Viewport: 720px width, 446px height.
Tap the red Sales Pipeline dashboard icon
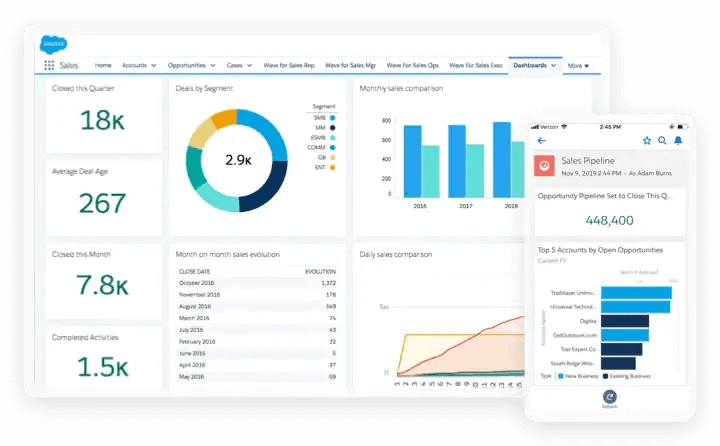[544, 166]
